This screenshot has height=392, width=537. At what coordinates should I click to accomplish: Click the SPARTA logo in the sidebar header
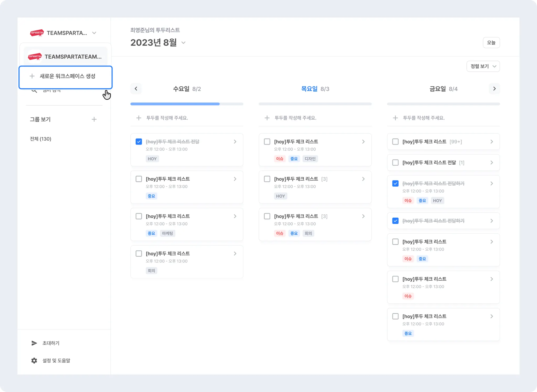coord(37,33)
